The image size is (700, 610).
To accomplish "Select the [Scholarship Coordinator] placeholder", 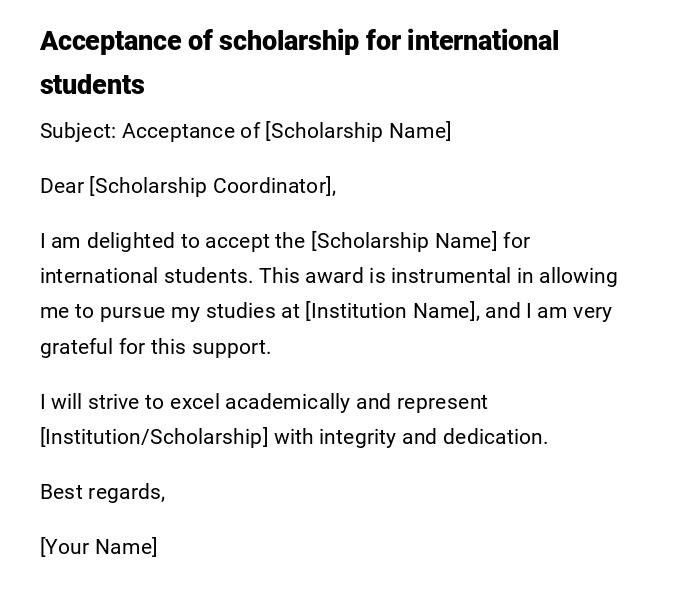I will pyautogui.click(x=211, y=186).
